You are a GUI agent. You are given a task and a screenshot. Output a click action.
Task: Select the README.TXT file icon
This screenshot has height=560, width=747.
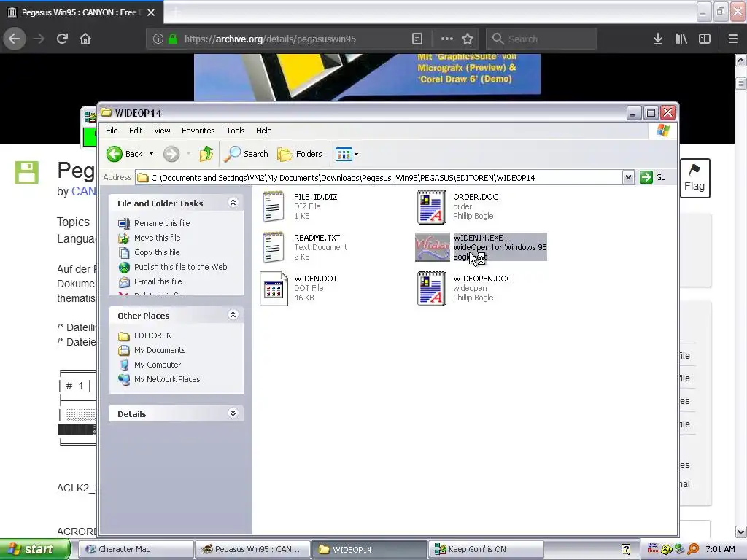274,248
